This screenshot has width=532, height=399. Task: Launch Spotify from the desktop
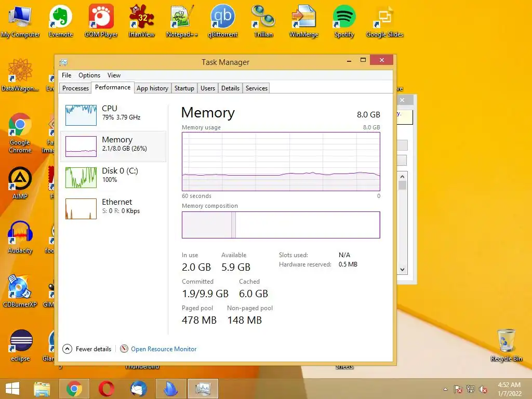point(344,20)
